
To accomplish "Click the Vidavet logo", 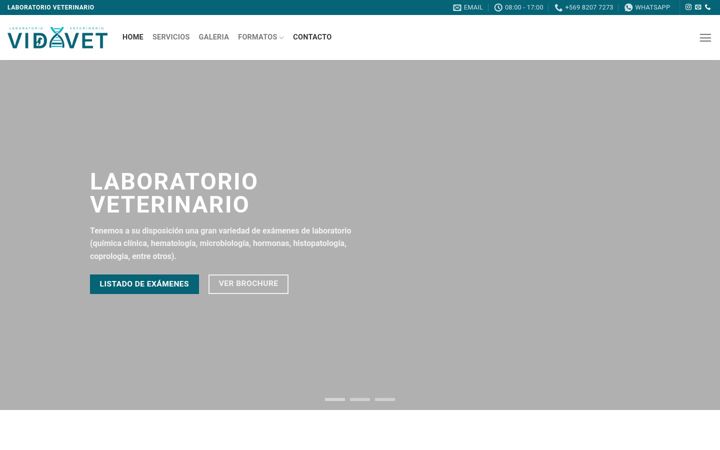I will [57, 37].
